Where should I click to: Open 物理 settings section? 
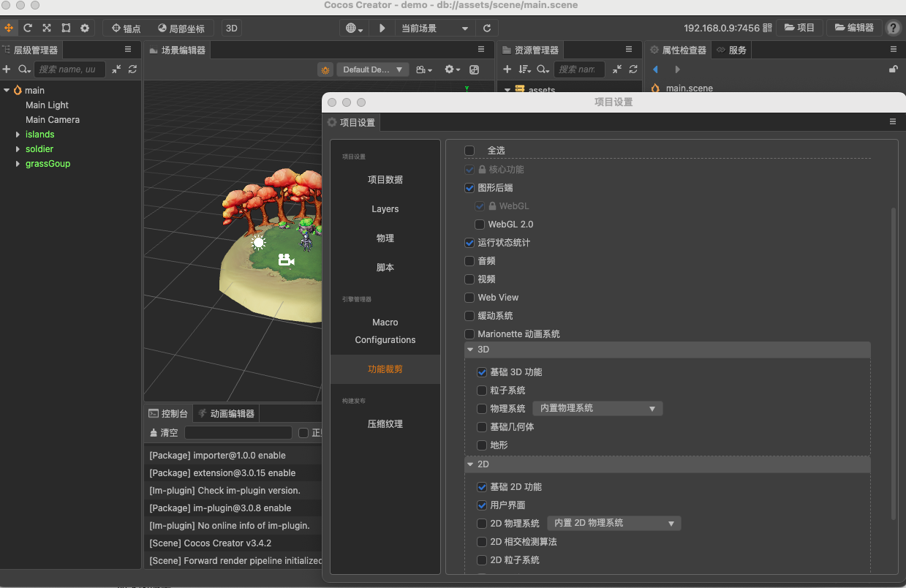[385, 238]
